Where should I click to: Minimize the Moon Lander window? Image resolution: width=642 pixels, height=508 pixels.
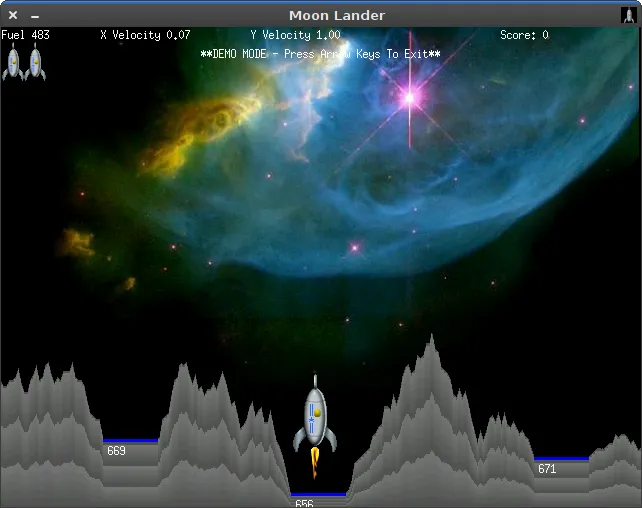tap(35, 17)
